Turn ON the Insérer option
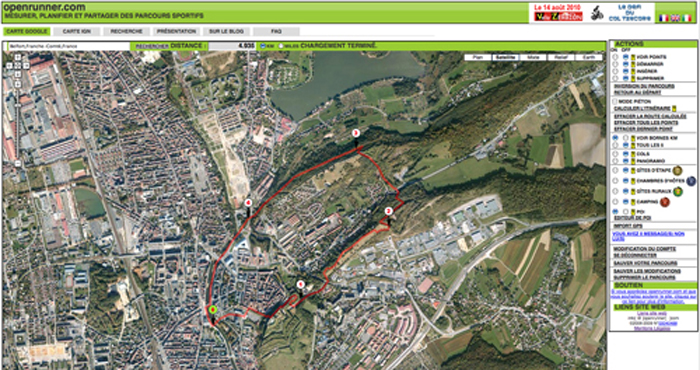 pyautogui.click(x=615, y=71)
